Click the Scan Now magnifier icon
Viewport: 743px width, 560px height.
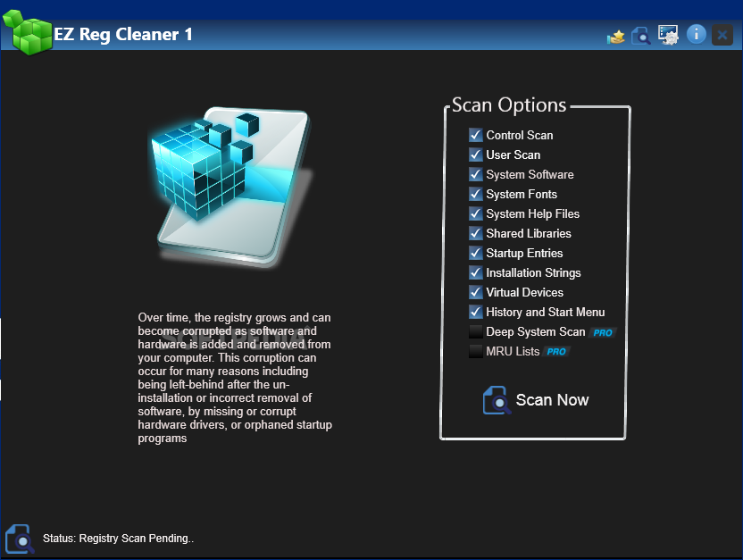[x=497, y=400]
